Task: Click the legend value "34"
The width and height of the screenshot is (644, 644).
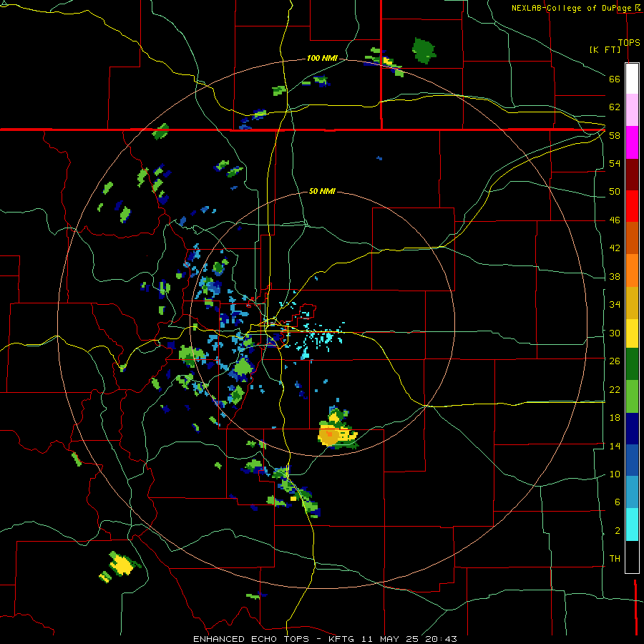Action: (x=615, y=305)
